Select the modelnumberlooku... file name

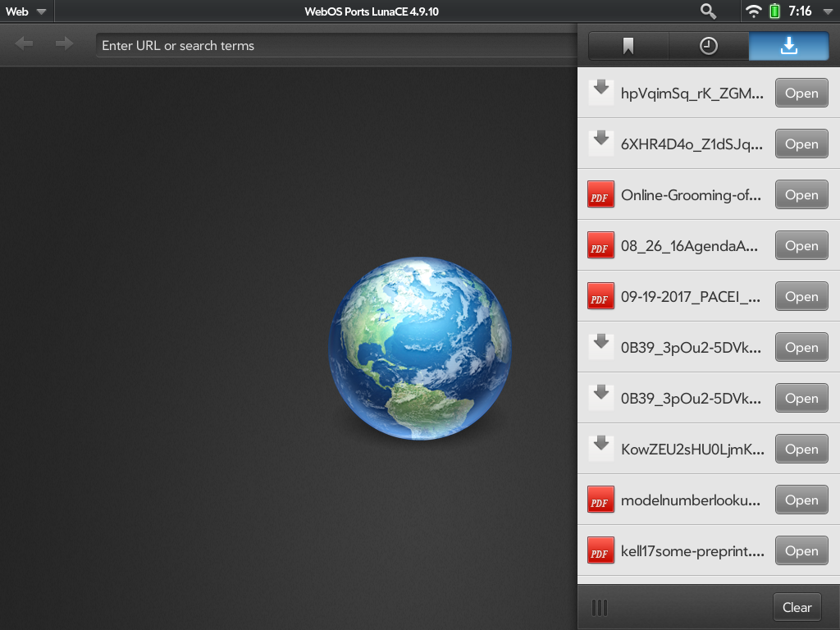[x=691, y=500]
